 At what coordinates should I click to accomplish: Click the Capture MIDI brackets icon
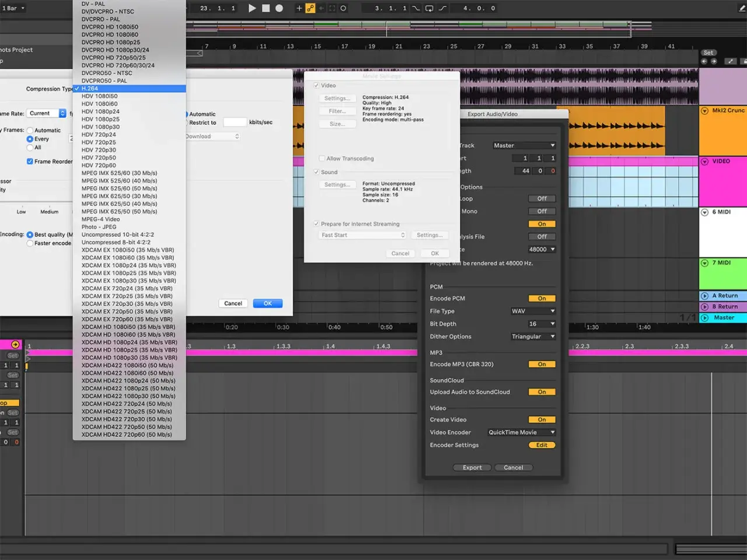pos(332,8)
